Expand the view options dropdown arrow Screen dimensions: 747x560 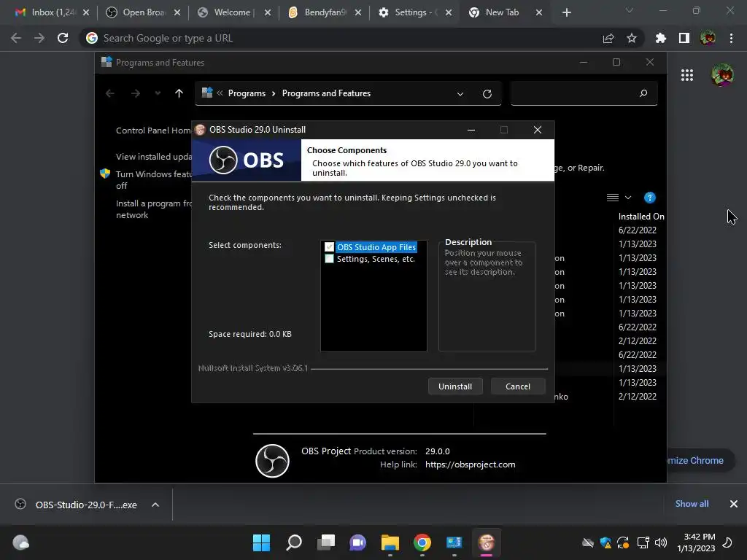click(628, 198)
